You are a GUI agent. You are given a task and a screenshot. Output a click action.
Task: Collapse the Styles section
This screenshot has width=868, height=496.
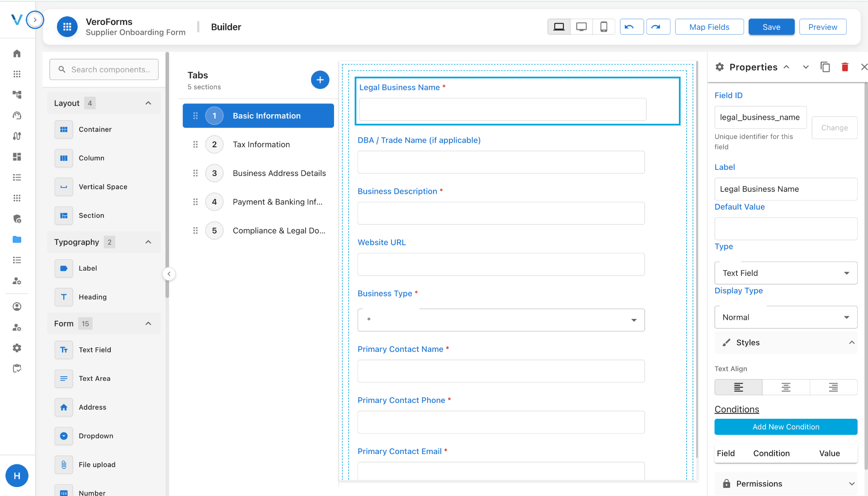786,343
